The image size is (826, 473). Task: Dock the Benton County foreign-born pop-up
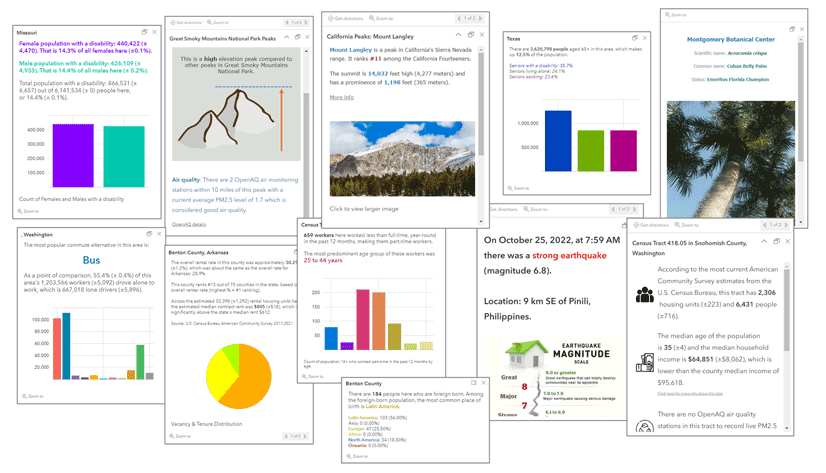click(474, 383)
